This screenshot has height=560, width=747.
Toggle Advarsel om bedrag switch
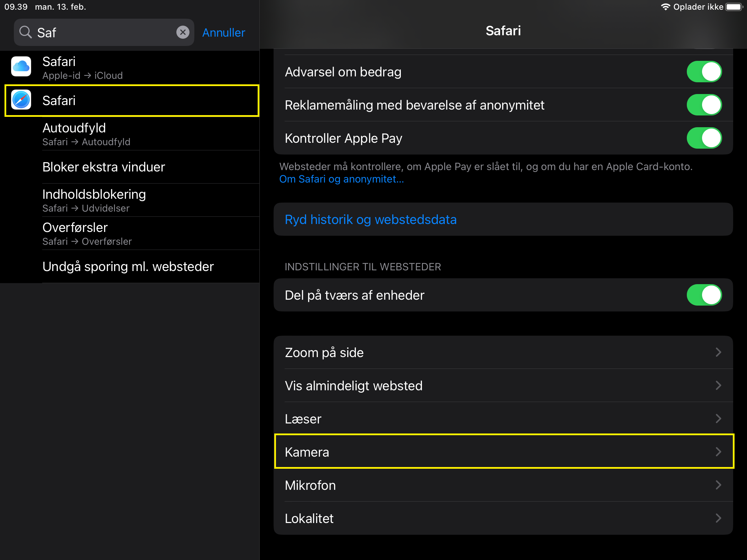point(704,72)
